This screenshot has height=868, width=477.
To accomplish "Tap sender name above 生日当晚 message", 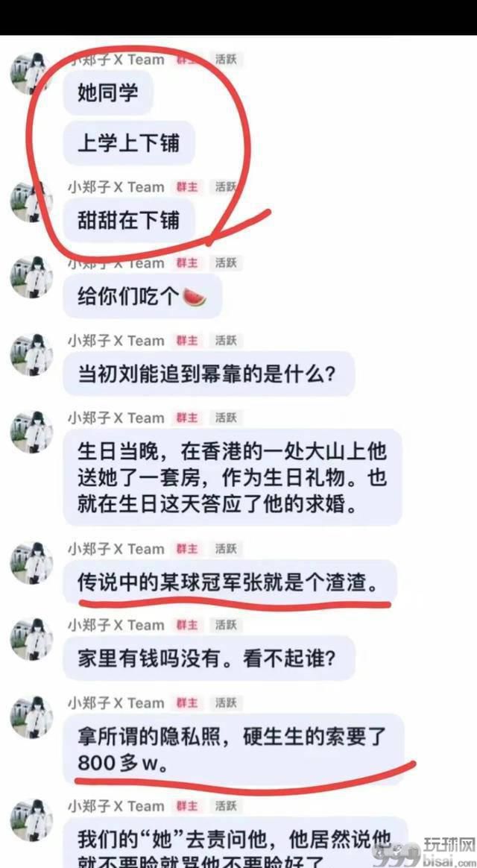I will (116, 418).
